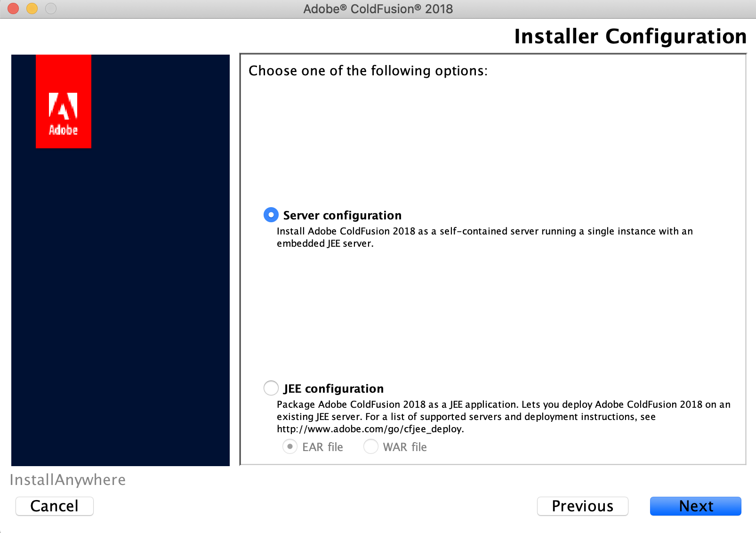Cancel the installer
Image resolution: width=756 pixels, height=533 pixels.
point(55,506)
